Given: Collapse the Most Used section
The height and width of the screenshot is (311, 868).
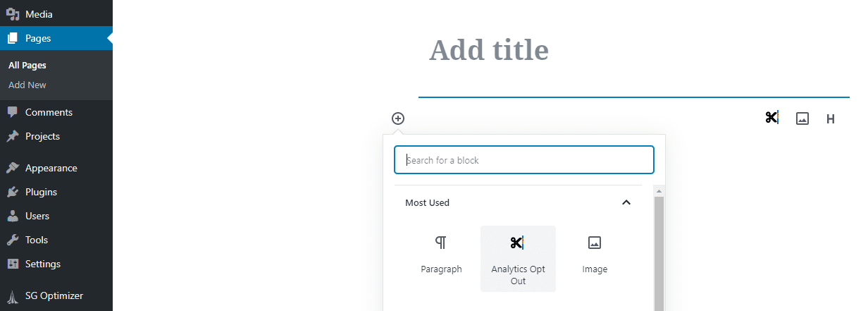Looking at the screenshot, I should point(626,203).
